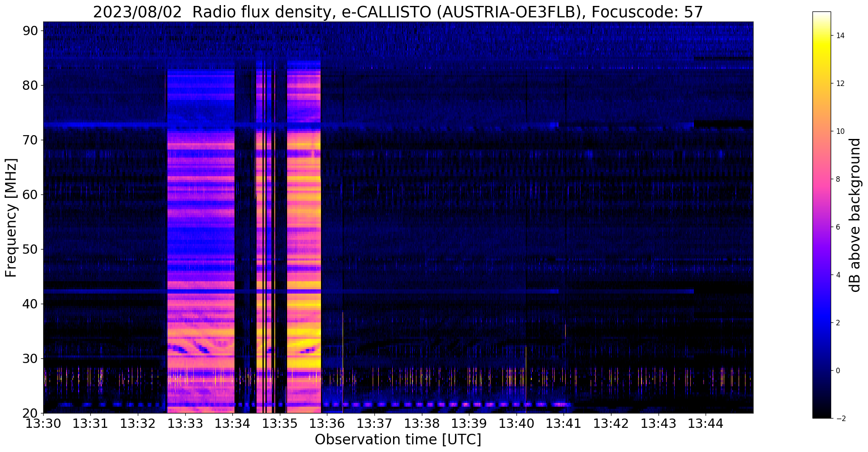Image resolution: width=868 pixels, height=452 pixels.
Task: Click the 13:40 time tick label
Action: click(516, 424)
